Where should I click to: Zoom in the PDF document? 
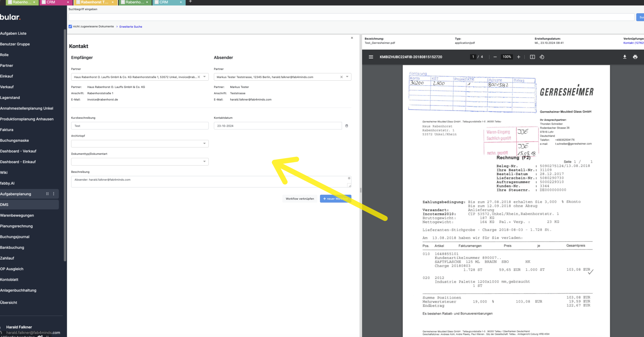point(519,57)
